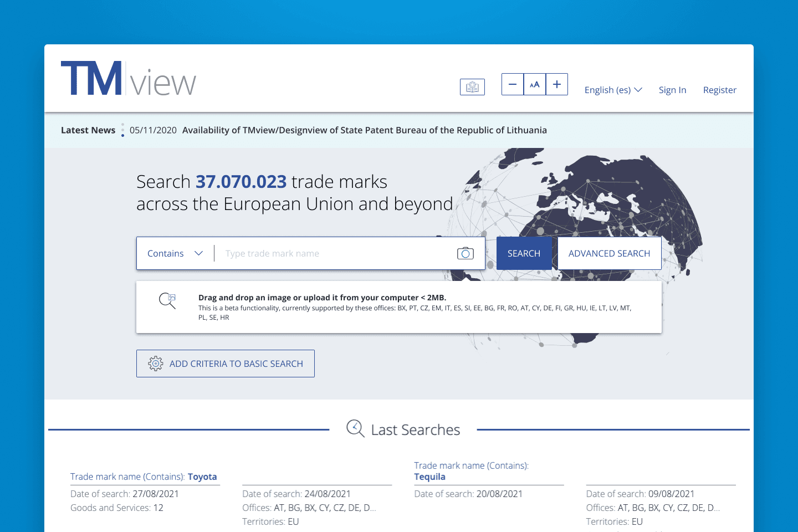Open ADVANCED SEARCH
This screenshot has width=798, height=532.
click(609, 253)
